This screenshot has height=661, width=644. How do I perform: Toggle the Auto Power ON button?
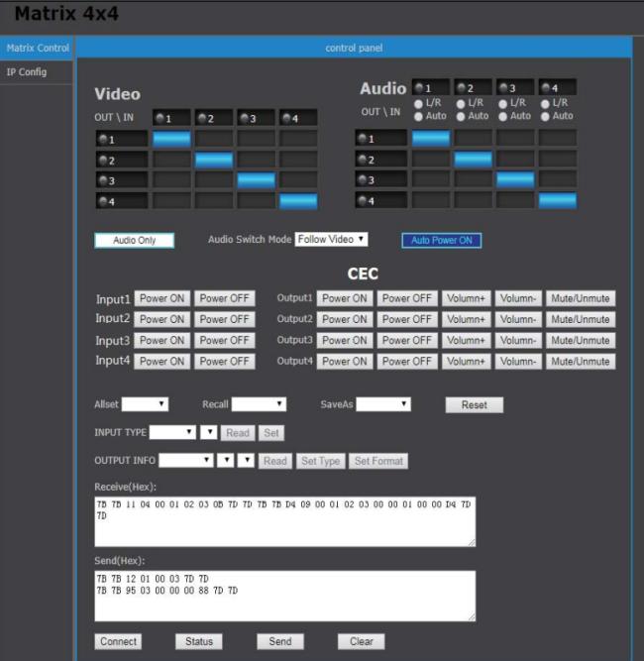tap(441, 240)
